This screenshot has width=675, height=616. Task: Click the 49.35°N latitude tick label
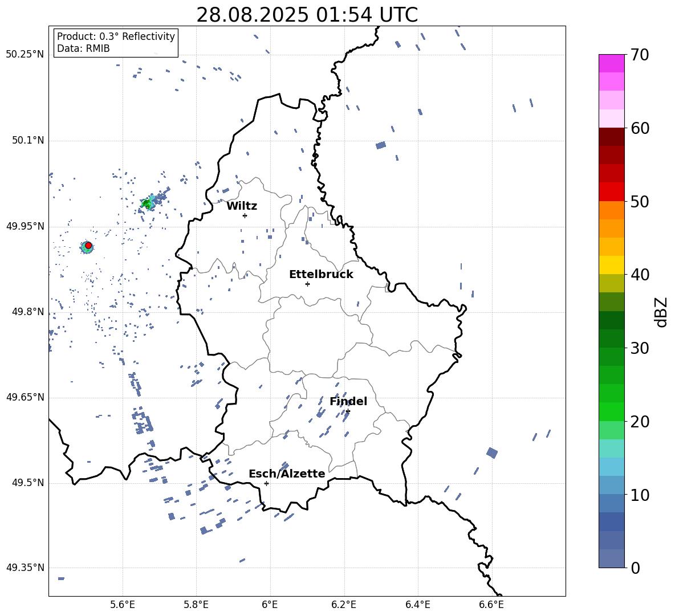pyautogui.click(x=25, y=568)
